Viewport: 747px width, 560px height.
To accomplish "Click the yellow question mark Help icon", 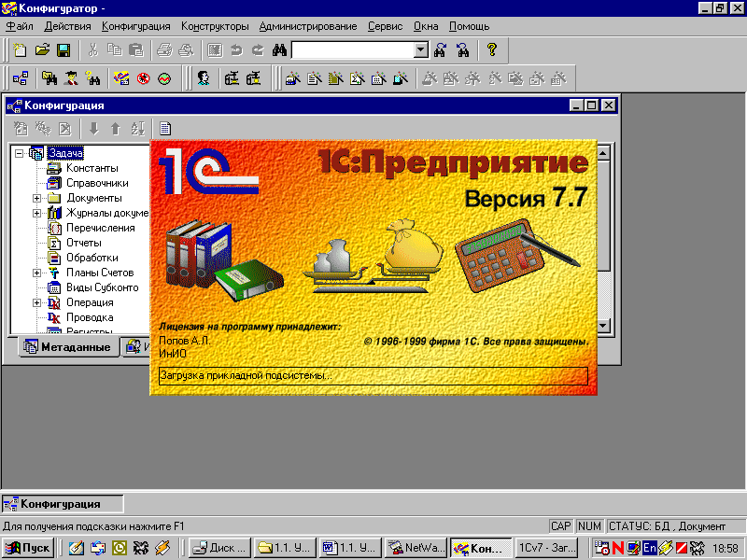I will [492, 50].
